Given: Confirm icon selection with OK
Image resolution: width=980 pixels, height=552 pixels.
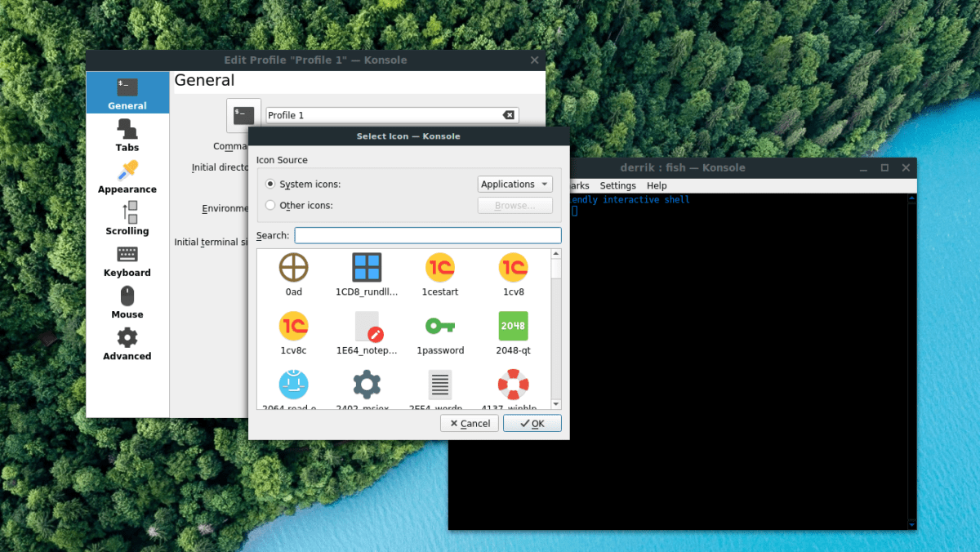Looking at the screenshot, I should (532, 423).
